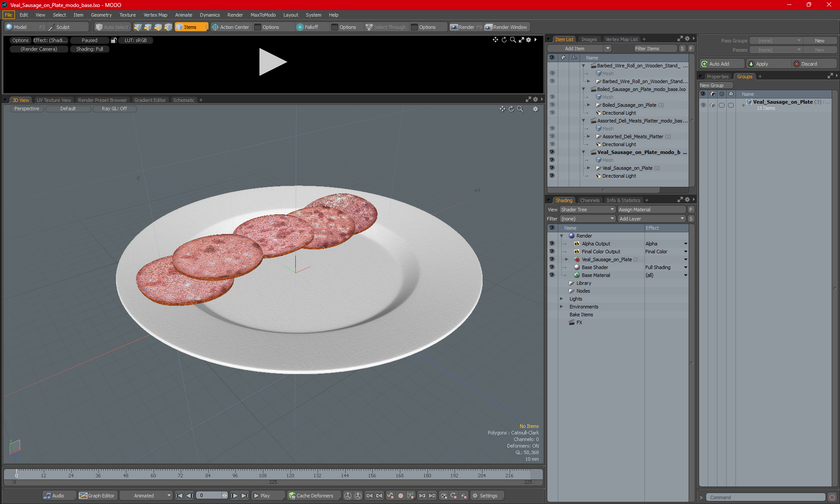The image size is (840, 504).
Task: Expand the Lights tree entry
Action: tap(561, 299)
